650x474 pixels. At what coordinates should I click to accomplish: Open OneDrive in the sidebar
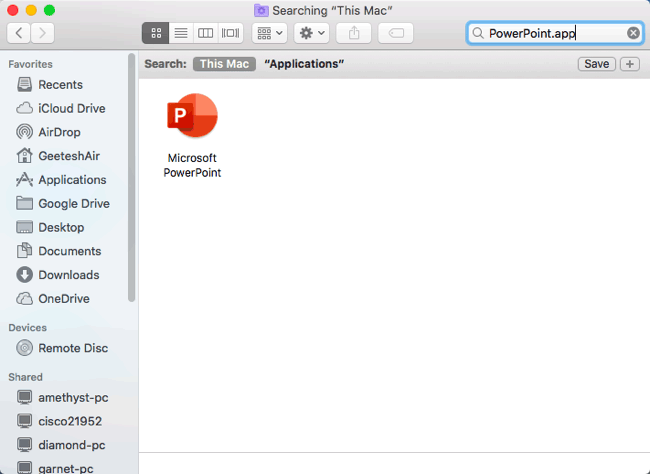64,299
